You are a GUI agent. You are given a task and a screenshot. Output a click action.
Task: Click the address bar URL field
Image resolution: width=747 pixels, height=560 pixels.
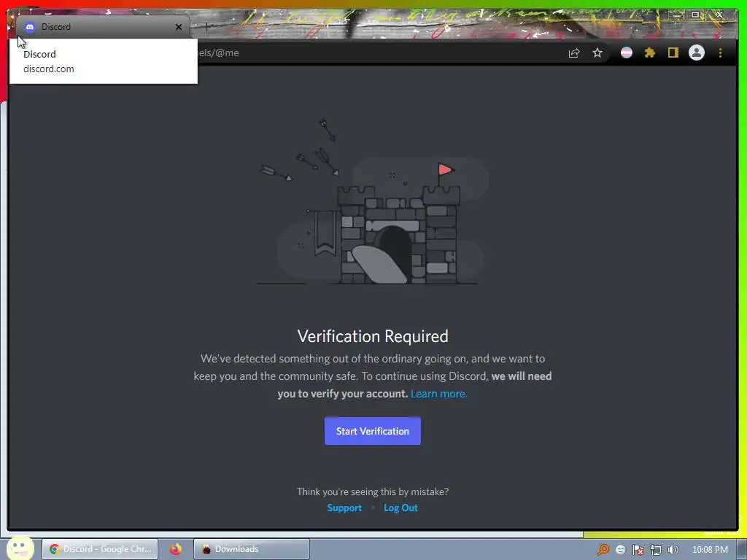coord(381,52)
